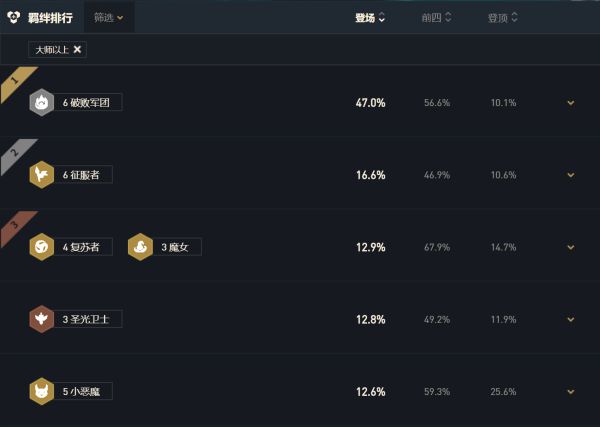Select the 羁绊排行 tab title
The width and height of the screenshot is (600, 427).
pos(50,18)
